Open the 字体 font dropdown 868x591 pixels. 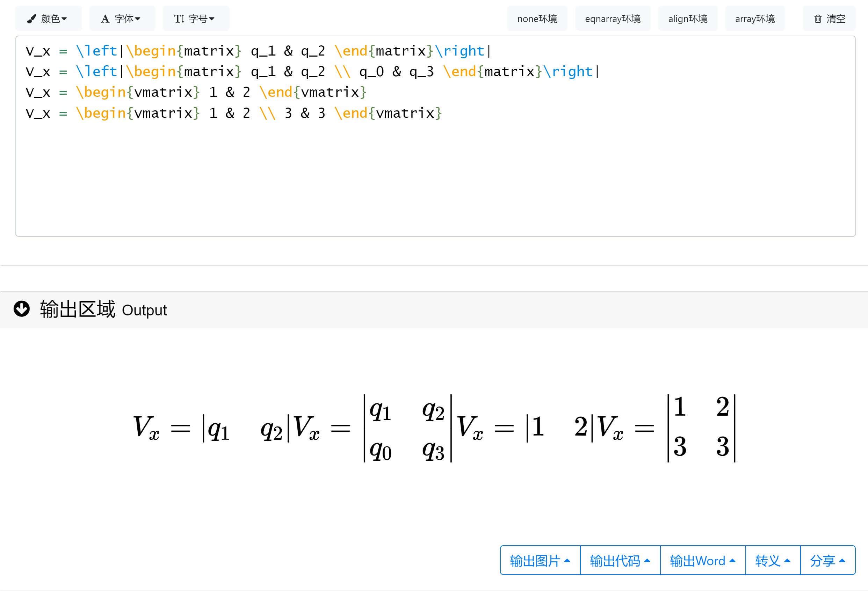tap(122, 18)
